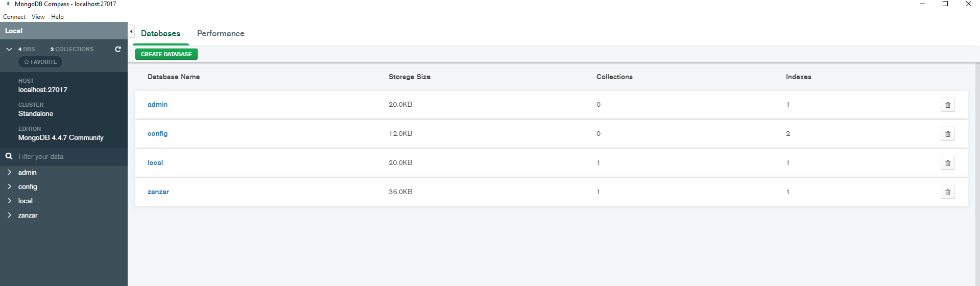
Task: Click the Standalone cluster value
Action: [x=36, y=113]
